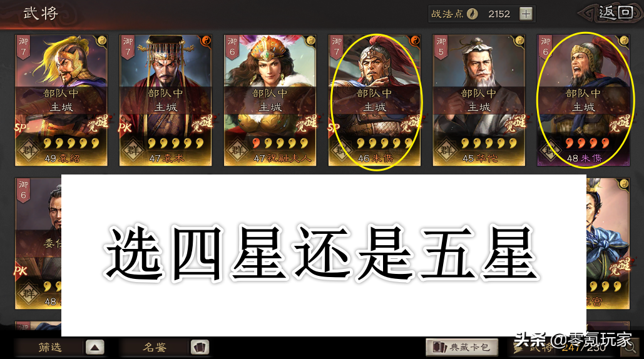Click the 武将 header title
The width and height of the screenshot is (644, 359).
coord(40,13)
